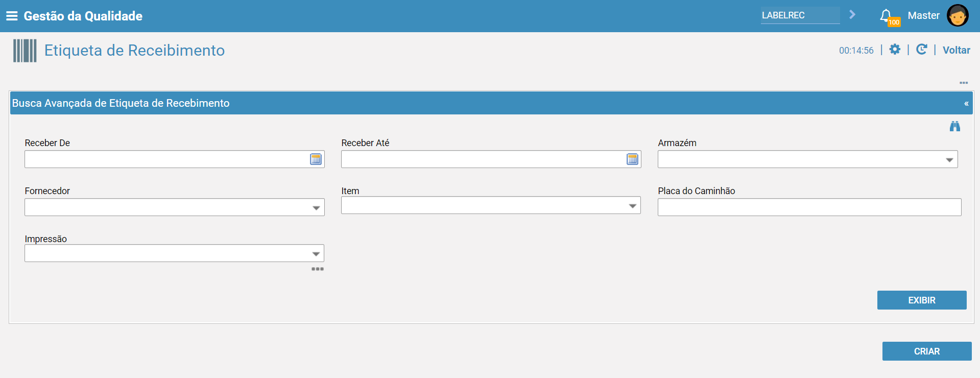Click the CRIAR button
The image size is (980, 378).
[927, 351]
